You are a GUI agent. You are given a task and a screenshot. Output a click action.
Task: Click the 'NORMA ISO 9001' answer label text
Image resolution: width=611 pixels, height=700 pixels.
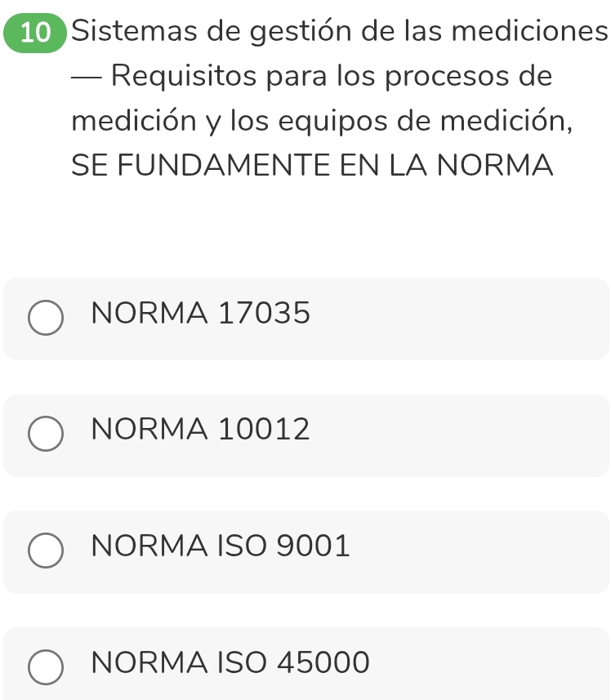click(221, 546)
